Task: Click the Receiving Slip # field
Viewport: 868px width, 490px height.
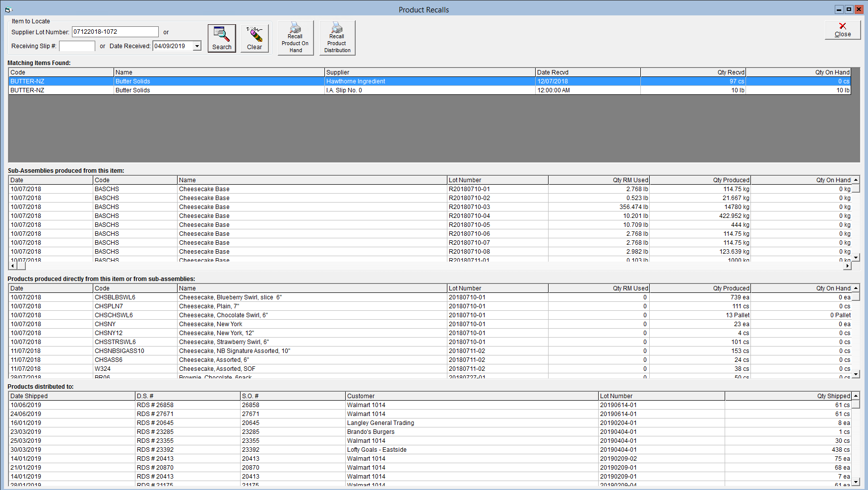Action: click(77, 46)
